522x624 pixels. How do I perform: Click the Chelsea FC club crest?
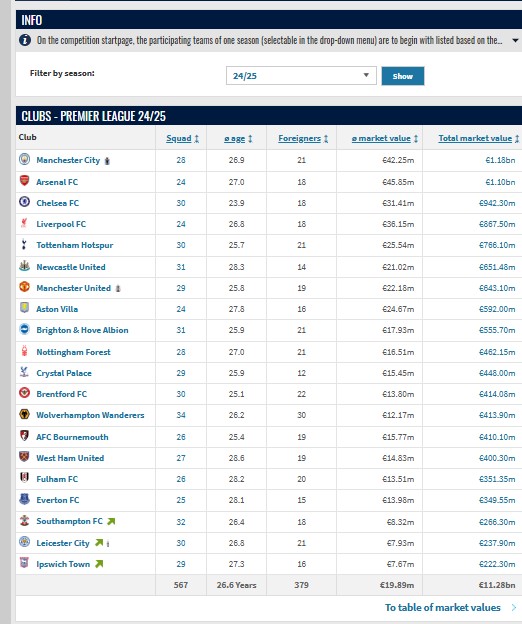25,202
